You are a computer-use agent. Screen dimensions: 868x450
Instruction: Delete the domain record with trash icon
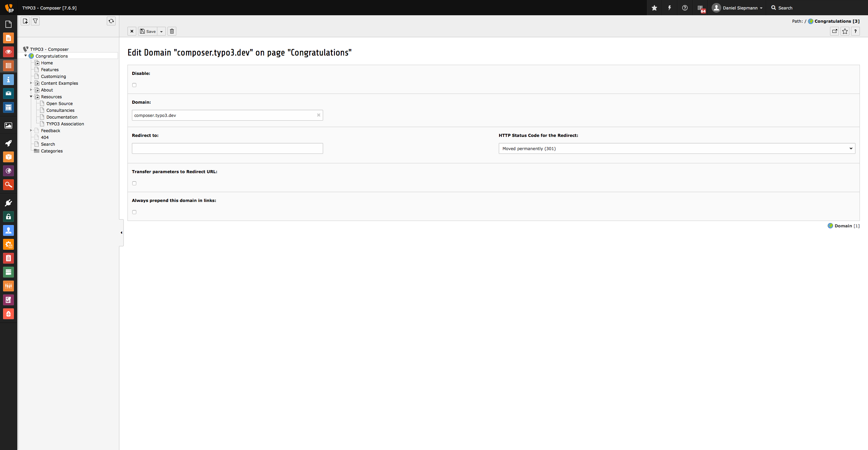click(x=172, y=31)
